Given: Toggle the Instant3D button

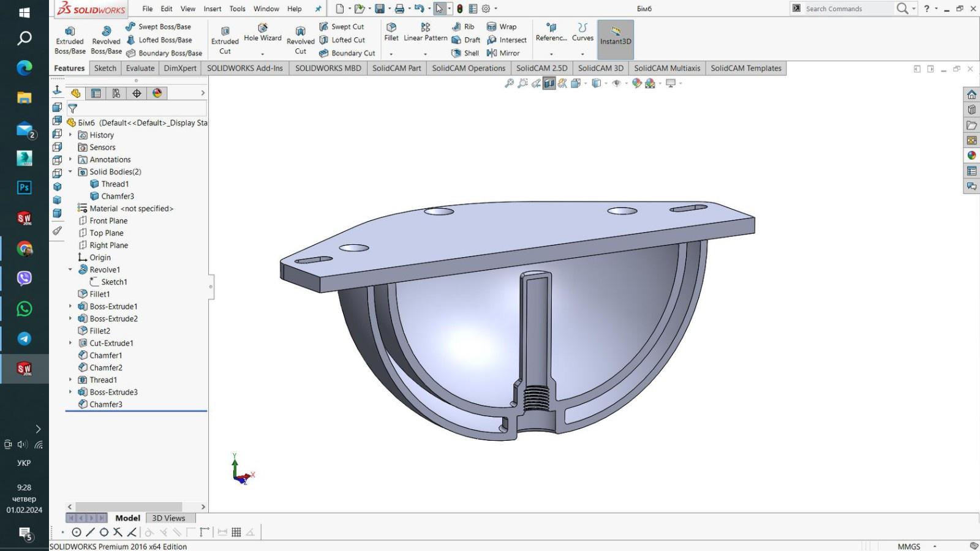Looking at the screenshot, I should (x=616, y=39).
